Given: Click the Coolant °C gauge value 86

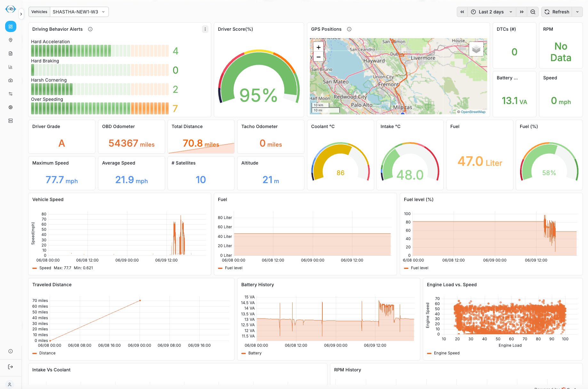Looking at the screenshot, I should (x=341, y=173).
